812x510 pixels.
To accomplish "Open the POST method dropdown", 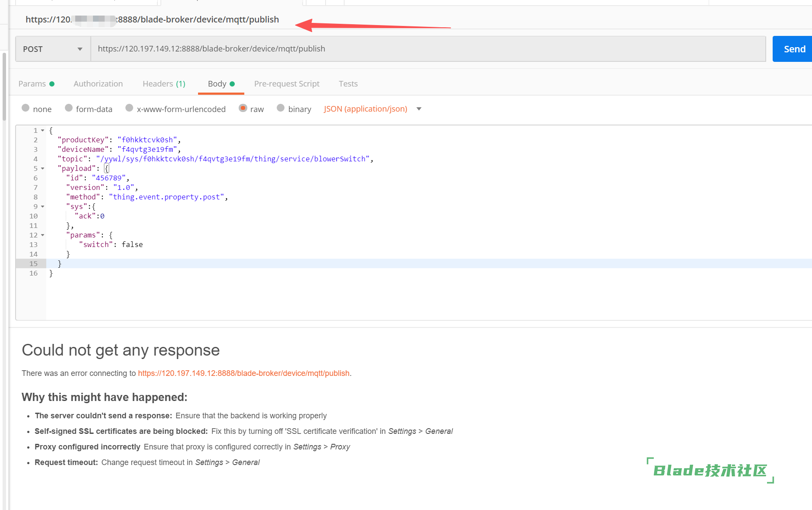I will click(x=53, y=49).
